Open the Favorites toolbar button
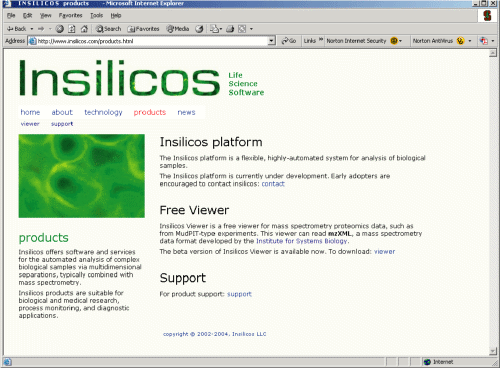500x368 pixels. click(x=143, y=29)
